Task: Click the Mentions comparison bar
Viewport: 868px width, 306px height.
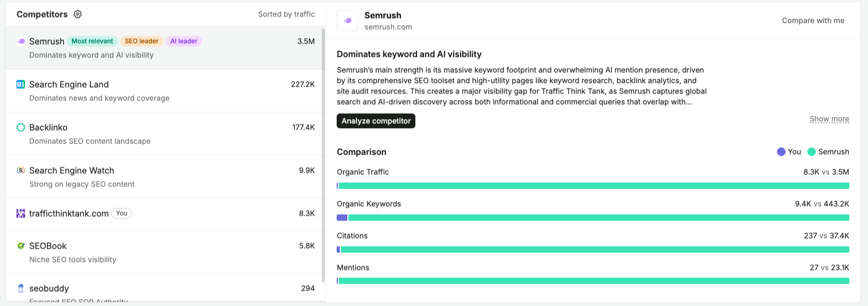Action: point(593,281)
